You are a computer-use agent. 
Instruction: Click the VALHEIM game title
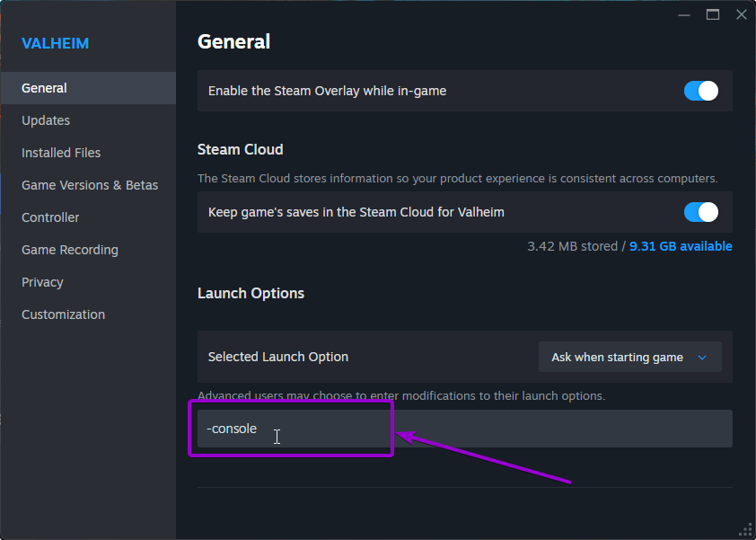coord(56,43)
